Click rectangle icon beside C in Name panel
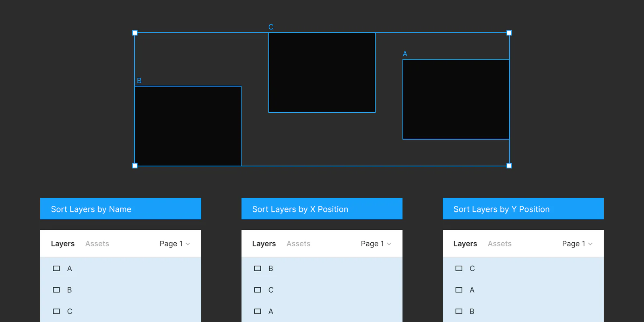 [x=56, y=311]
